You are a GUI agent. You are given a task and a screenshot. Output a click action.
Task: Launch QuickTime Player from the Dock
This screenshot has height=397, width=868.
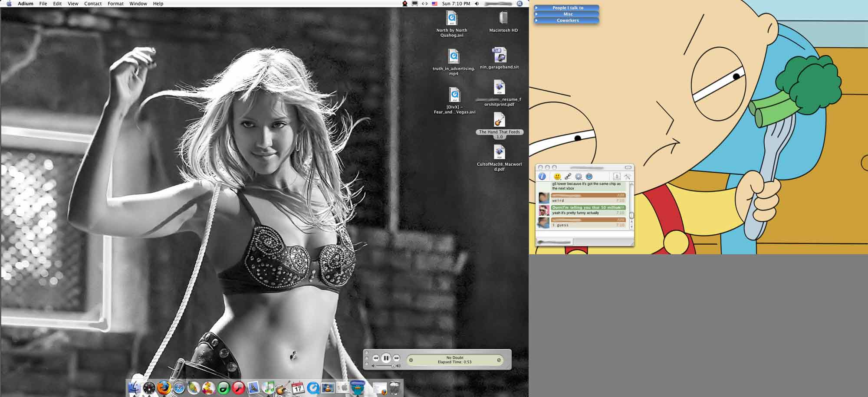(x=313, y=387)
